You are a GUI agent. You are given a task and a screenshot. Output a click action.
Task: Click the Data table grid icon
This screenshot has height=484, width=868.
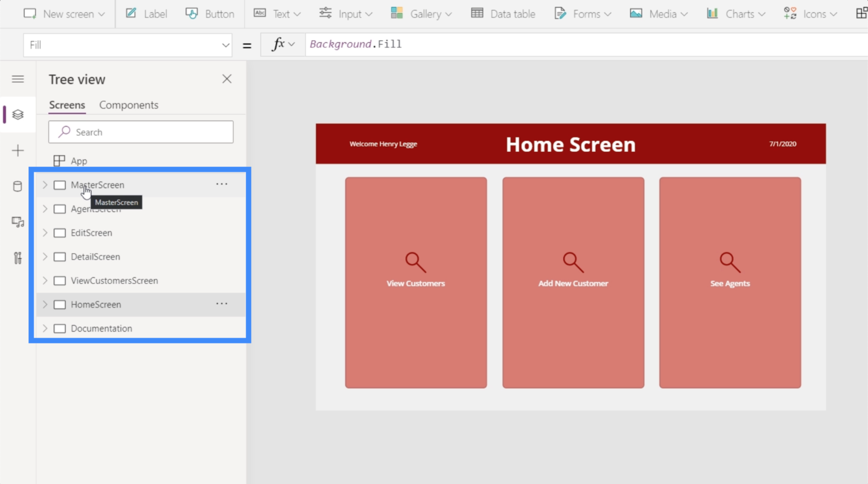tap(477, 13)
